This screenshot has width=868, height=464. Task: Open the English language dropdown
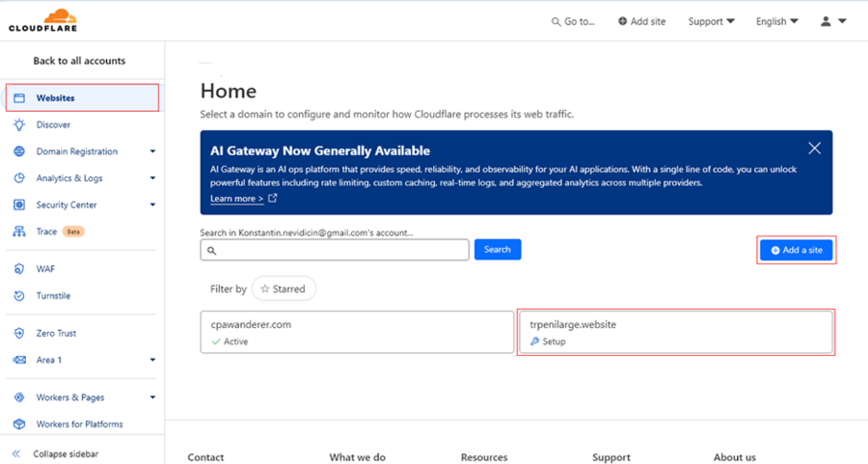tap(777, 21)
